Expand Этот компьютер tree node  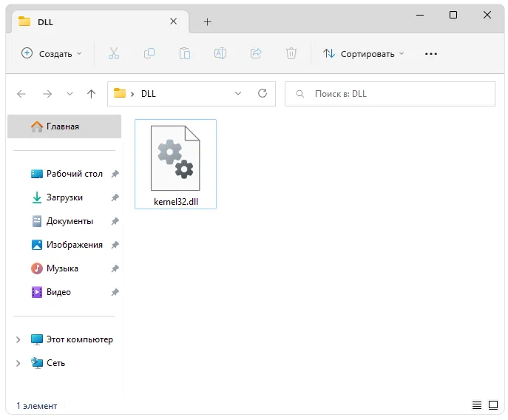click(18, 339)
